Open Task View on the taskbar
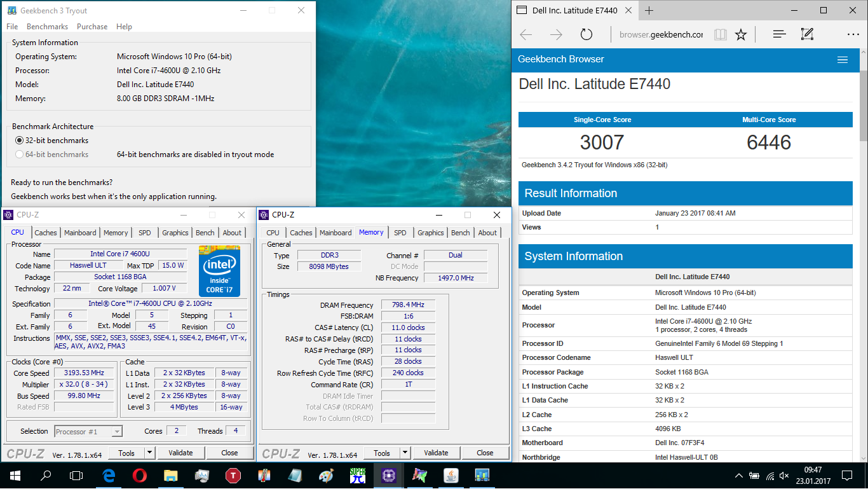This screenshot has height=489, width=868. click(x=76, y=475)
